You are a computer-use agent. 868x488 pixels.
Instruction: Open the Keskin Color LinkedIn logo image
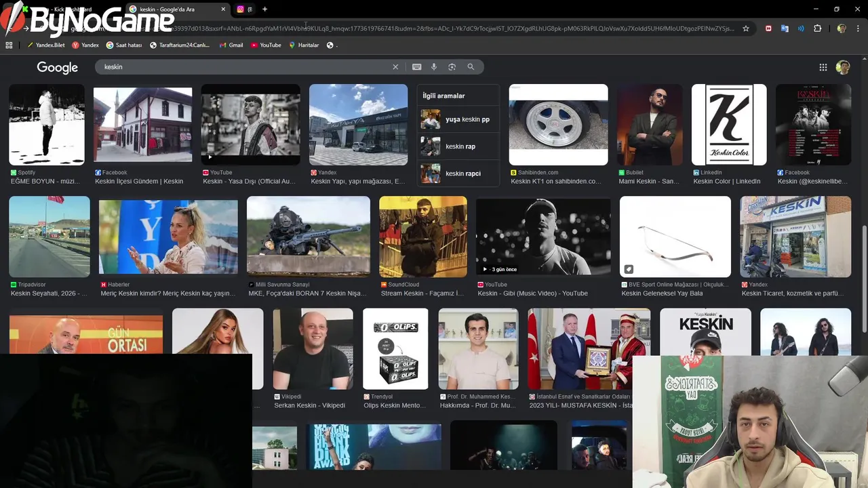tap(729, 125)
